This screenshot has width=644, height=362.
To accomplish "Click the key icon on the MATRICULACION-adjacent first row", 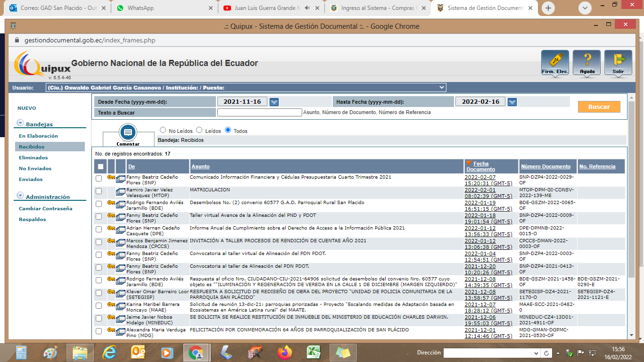I will [x=111, y=177].
